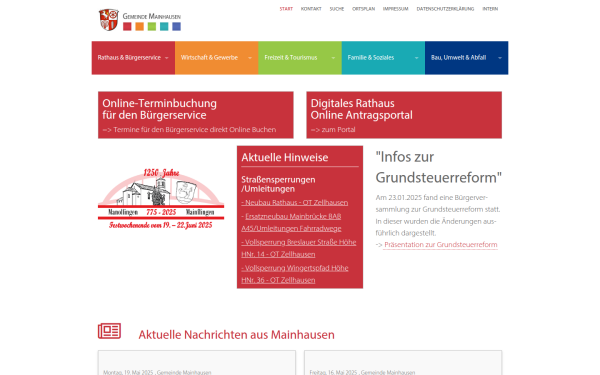Open Online-Terminbuchung für den Bürgerservice heading
This screenshot has width=600, height=375.
[159, 109]
